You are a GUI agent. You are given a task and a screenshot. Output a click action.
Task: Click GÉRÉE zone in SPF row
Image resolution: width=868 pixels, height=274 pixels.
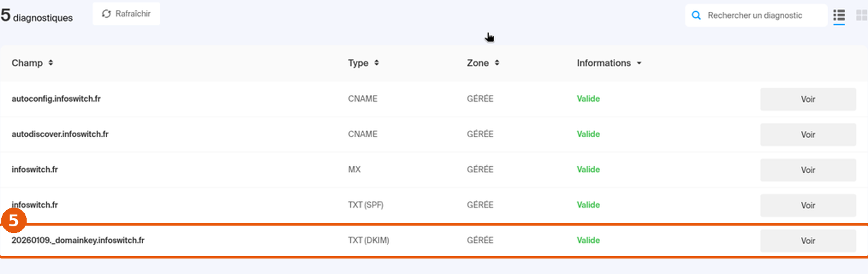pos(480,205)
